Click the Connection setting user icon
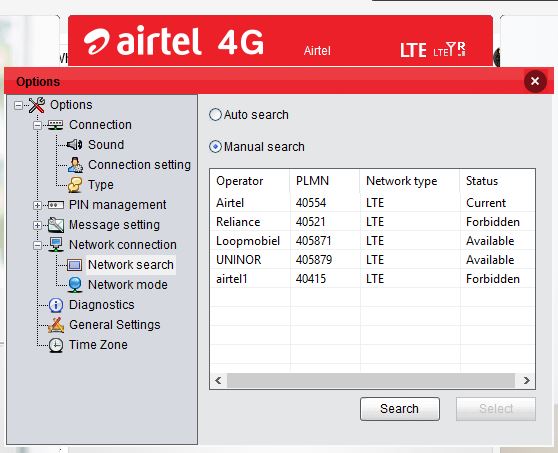This screenshot has height=453, width=558. tap(75, 165)
